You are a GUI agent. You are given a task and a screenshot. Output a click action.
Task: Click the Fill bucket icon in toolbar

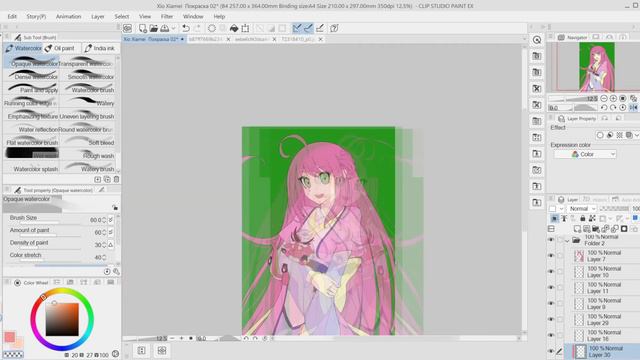234,28
